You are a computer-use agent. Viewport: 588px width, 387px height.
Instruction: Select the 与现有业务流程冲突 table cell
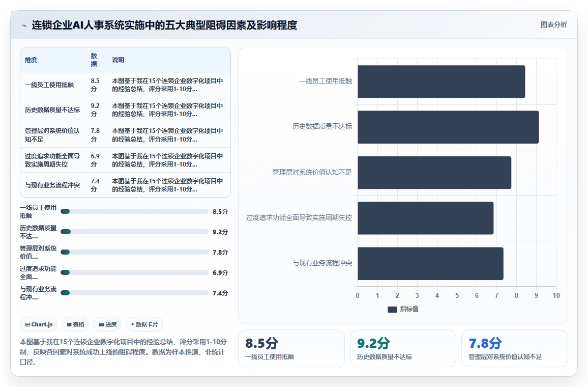52,185
